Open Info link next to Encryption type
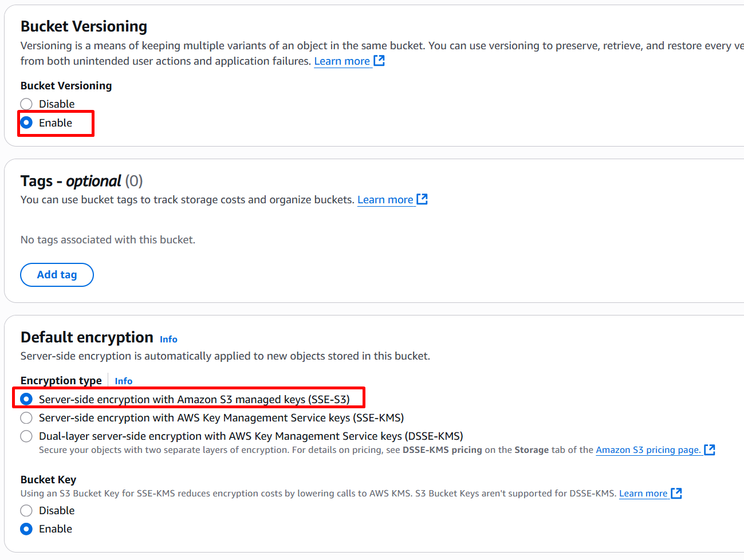Screen dimensions: 744x560 pyautogui.click(x=123, y=381)
